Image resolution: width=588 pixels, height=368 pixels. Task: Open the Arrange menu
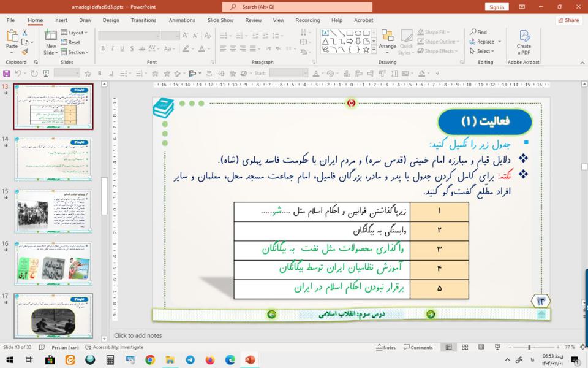pyautogui.click(x=387, y=42)
